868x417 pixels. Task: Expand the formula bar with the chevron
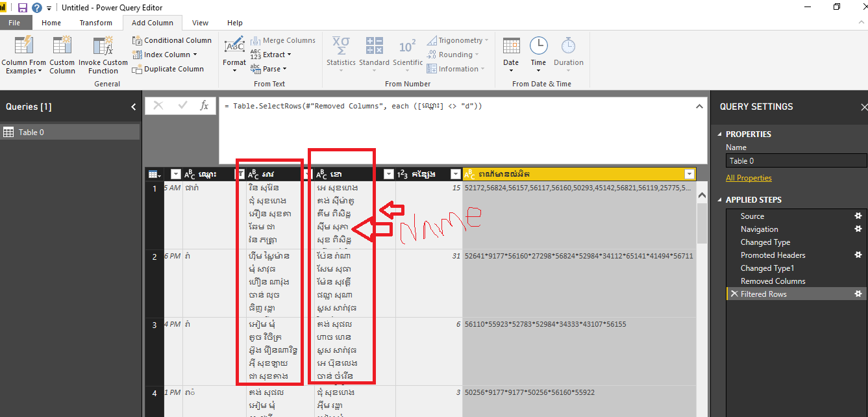[x=699, y=106]
